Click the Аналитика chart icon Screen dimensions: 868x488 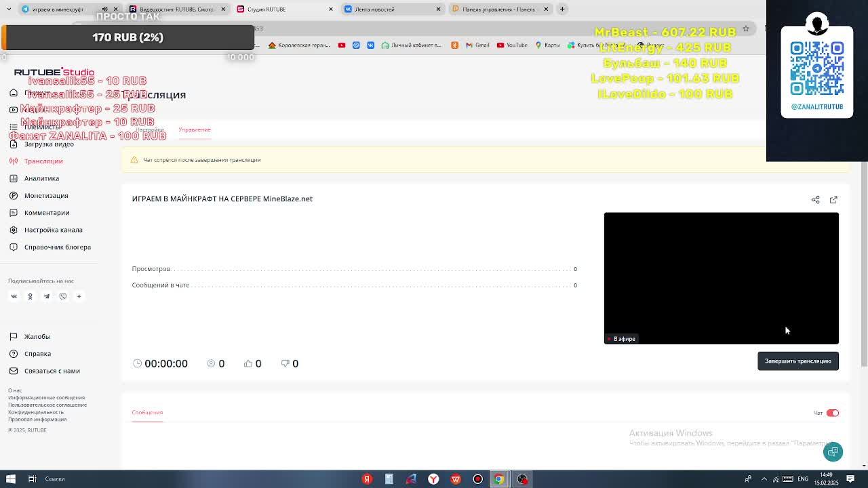(14, 178)
